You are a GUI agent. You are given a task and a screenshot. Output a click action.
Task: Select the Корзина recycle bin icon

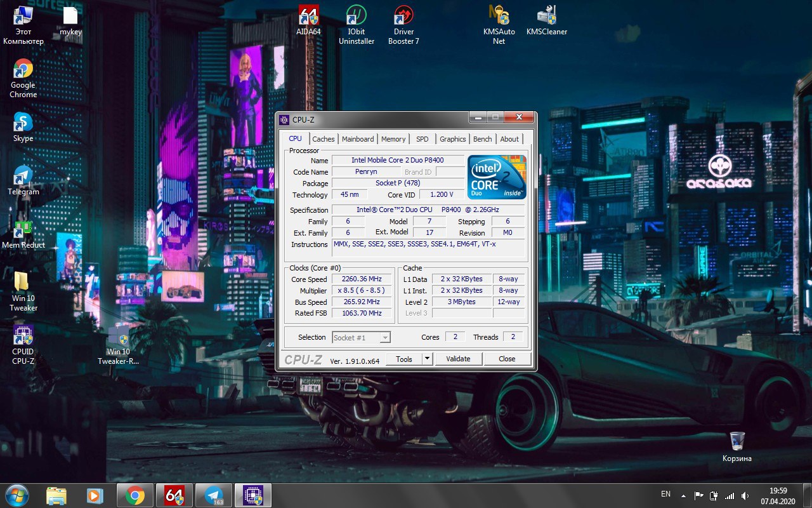(x=737, y=446)
